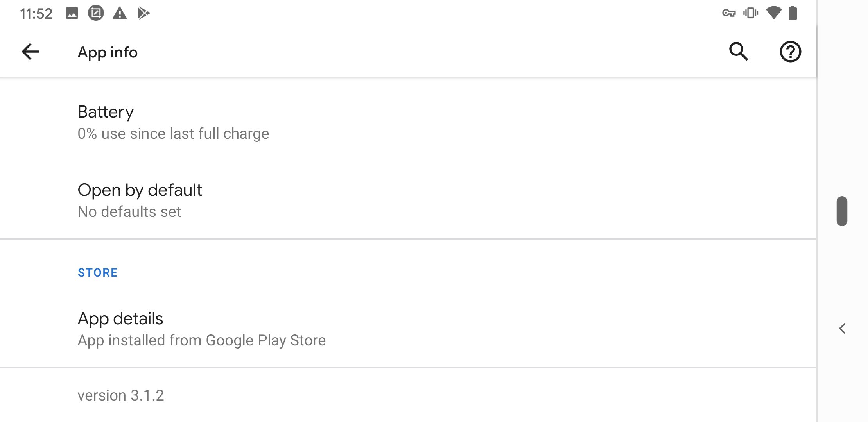Viewport: 868px width, 422px height.
Task: Click the vertical scrollbar thumb
Action: click(x=842, y=211)
